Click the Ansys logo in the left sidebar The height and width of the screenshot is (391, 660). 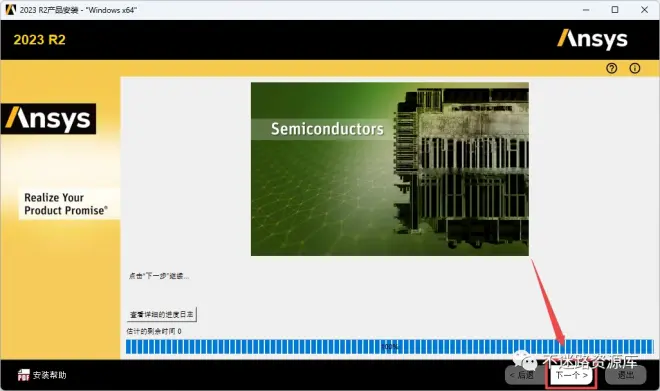pos(48,119)
